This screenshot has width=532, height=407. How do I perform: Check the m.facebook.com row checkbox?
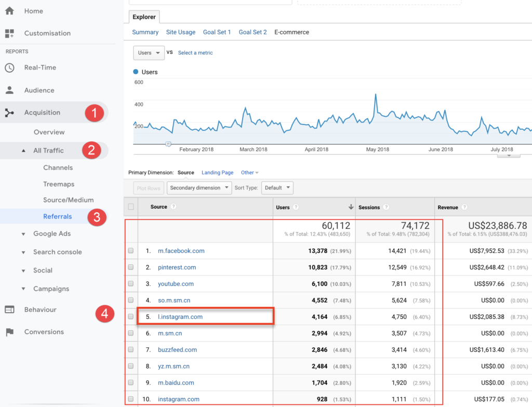click(x=131, y=251)
